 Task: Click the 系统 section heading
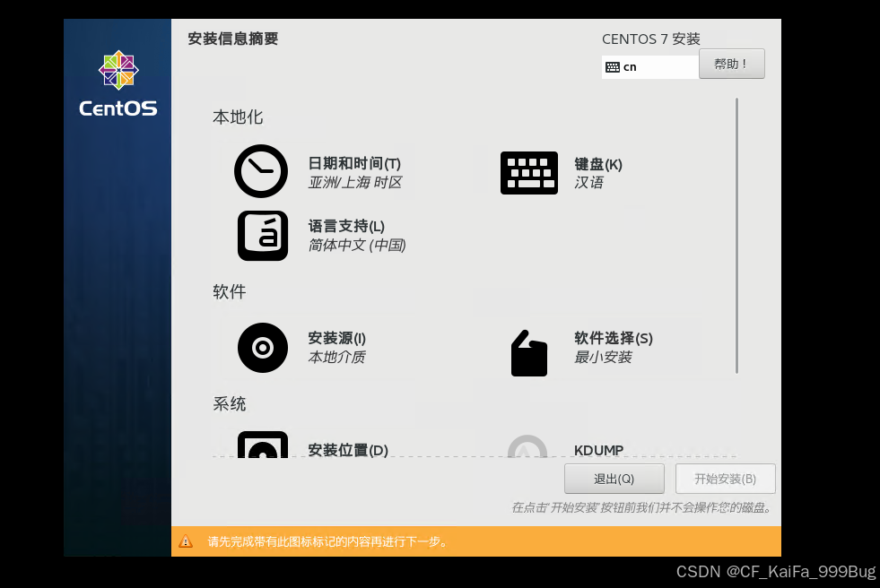(229, 404)
